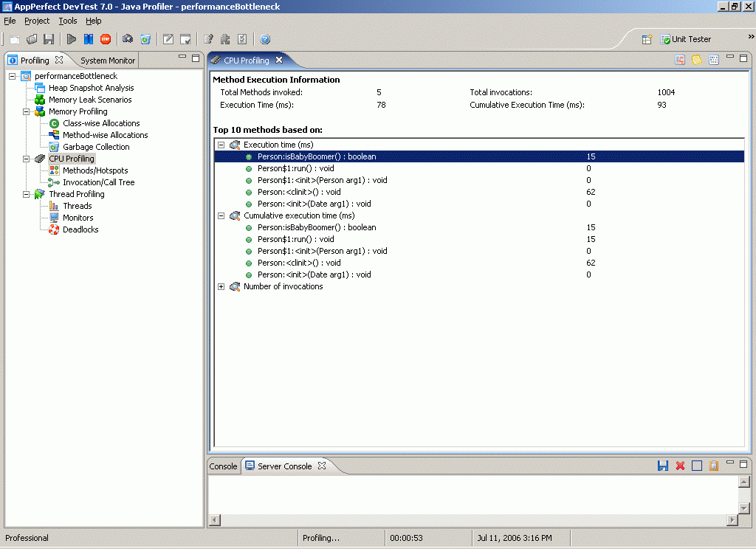This screenshot has width=756, height=549.
Task: Click the pencil-on-page toolbar icon
Action: (168, 40)
